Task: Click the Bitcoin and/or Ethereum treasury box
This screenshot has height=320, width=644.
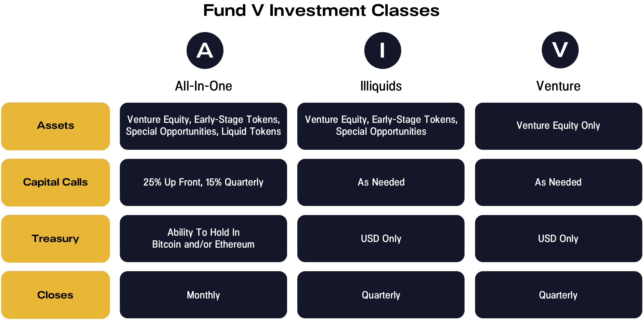Action: click(203, 239)
